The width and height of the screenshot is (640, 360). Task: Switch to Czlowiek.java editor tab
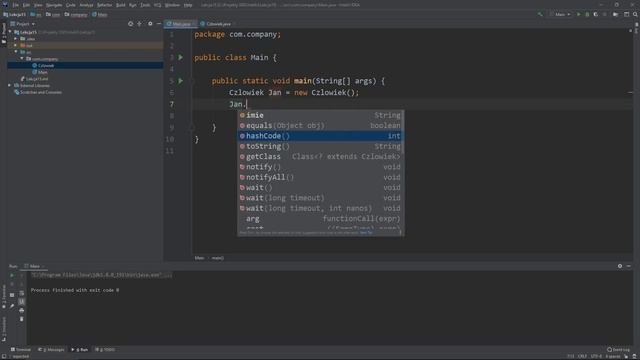tap(218, 24)
